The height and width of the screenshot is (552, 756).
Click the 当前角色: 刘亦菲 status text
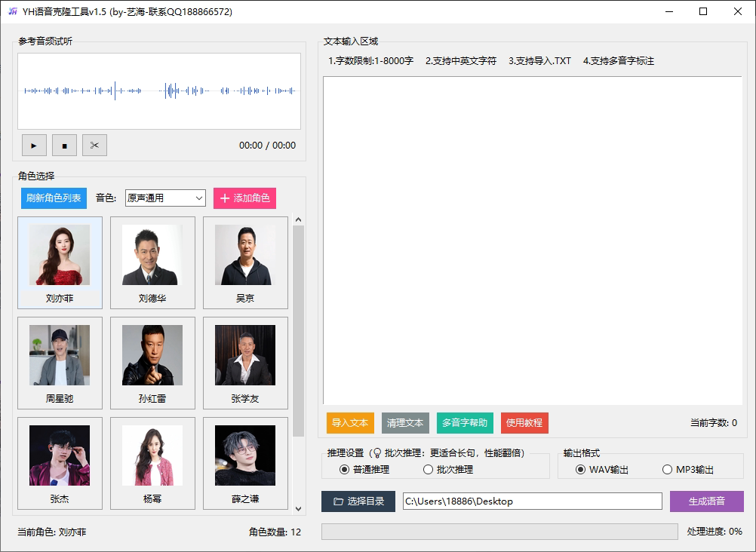coord(52,532)
